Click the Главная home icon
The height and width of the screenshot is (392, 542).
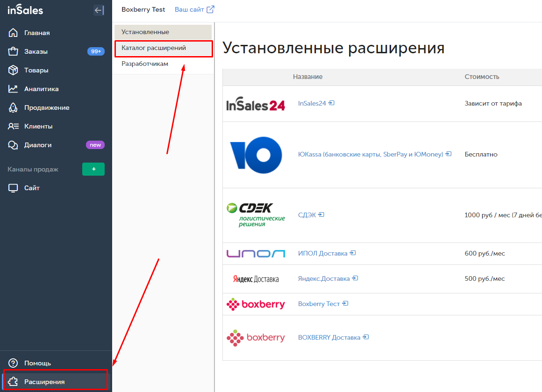(x=13, y=33)
